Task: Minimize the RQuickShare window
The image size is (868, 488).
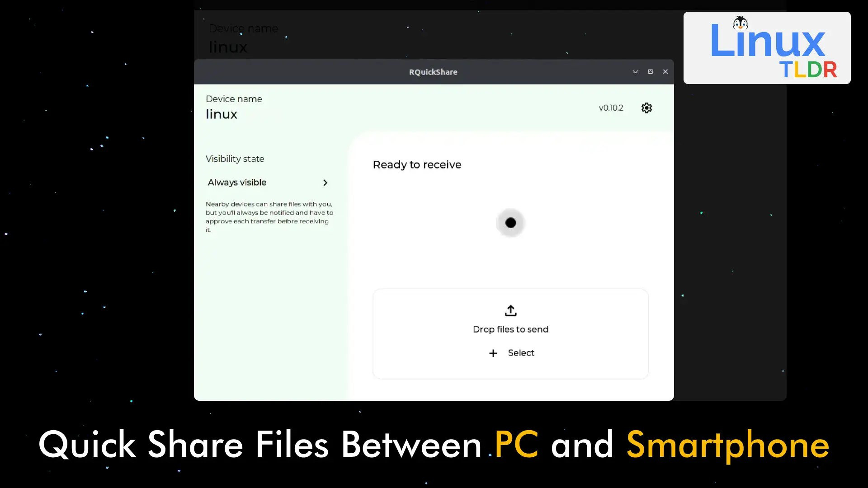Action: point(635,72)
